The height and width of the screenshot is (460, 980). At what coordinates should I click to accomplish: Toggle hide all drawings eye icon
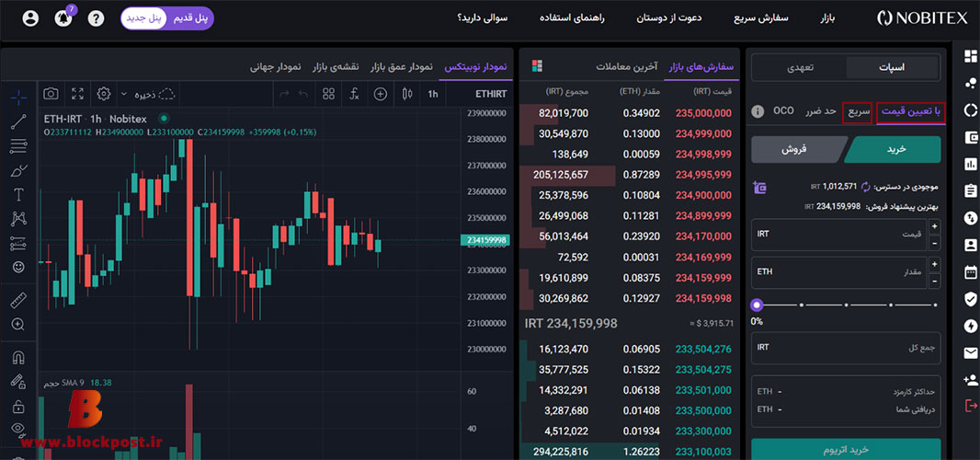tap(18, 429)
